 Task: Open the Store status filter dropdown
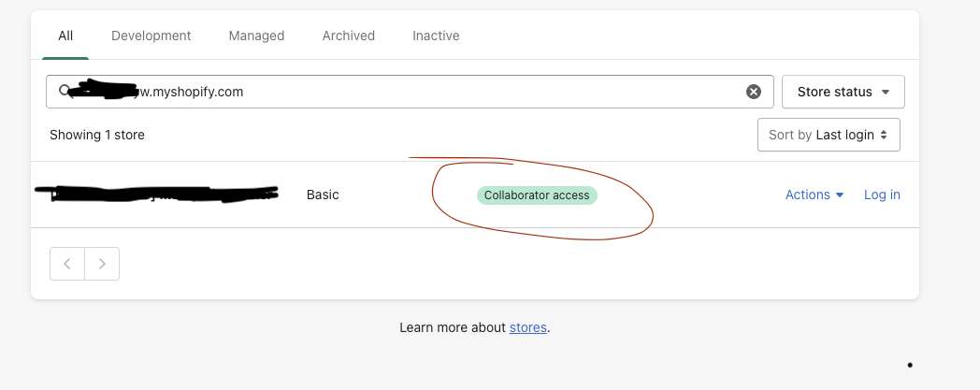pos(843,92)
